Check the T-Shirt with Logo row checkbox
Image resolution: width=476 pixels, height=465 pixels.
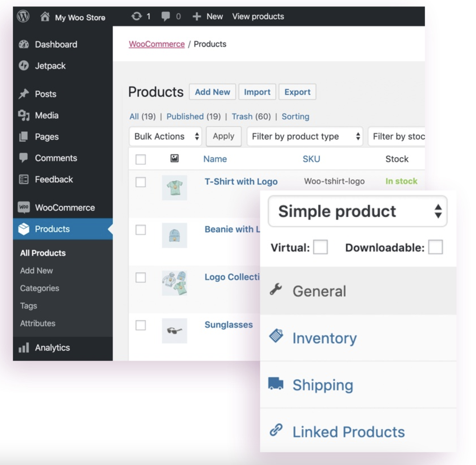coord(141,182)
